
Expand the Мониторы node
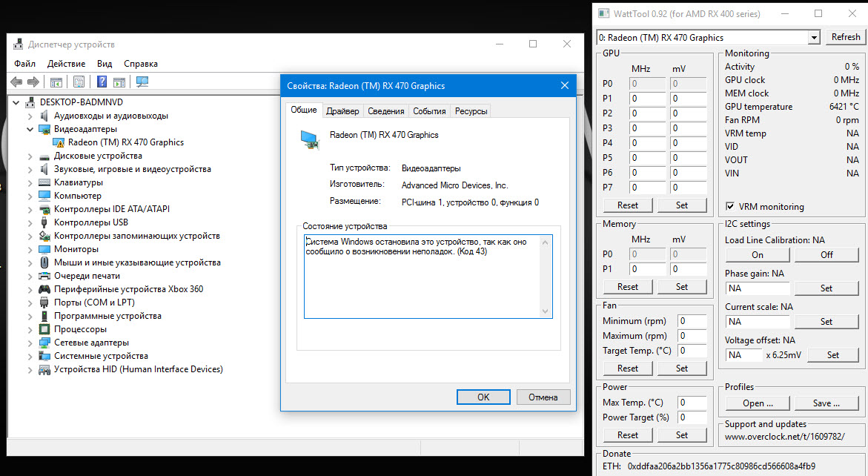point(30,249)
